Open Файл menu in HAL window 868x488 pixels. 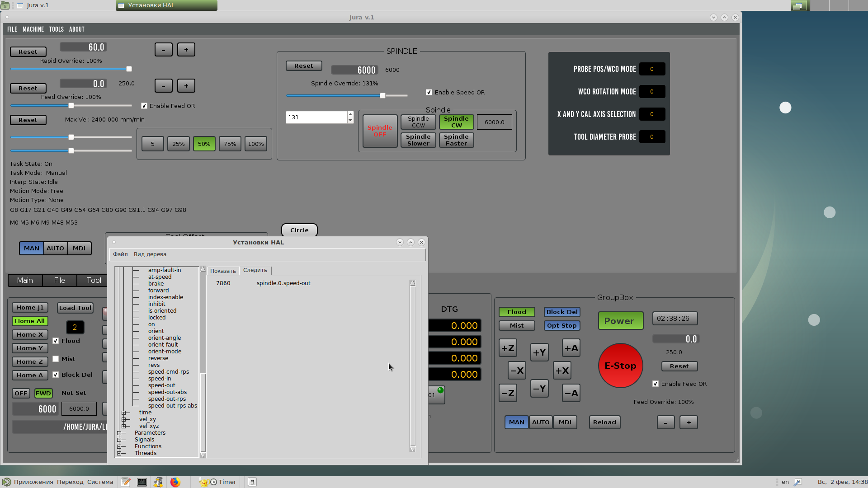coord(120,254)
